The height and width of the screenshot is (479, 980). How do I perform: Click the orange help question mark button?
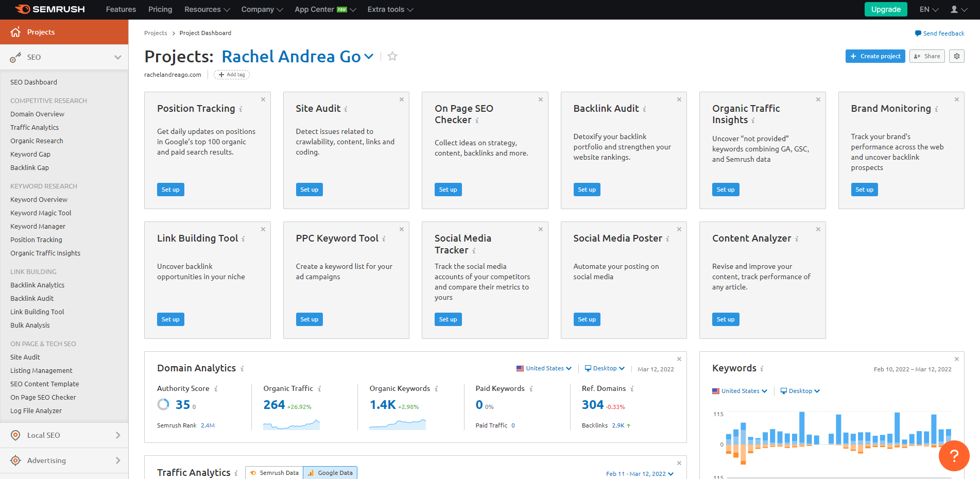[x=954, y=455]
